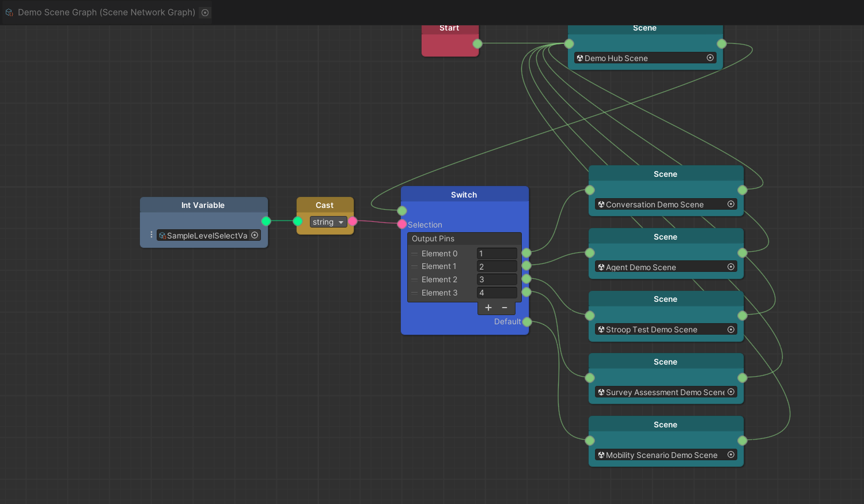This screenshot has width=864, height=504.
Task: Select the Demo Scene Graph tab
Action: coord(107,12)
